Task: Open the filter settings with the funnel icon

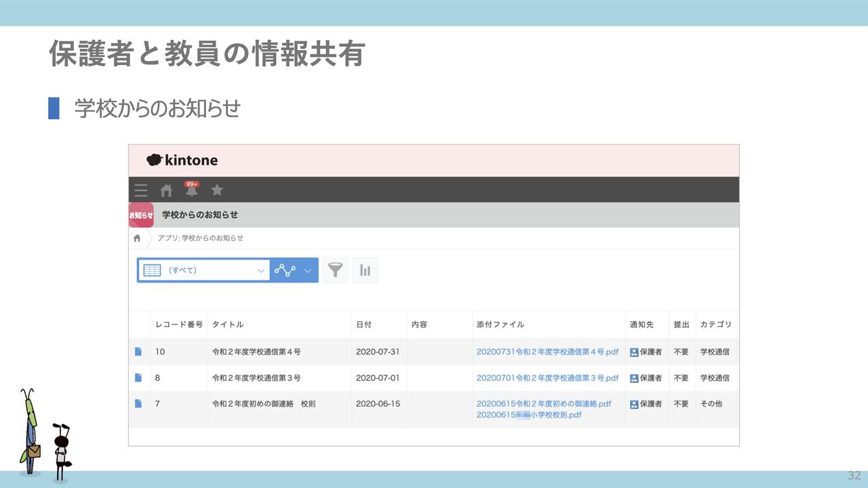Action: click(x=334, y=269)
